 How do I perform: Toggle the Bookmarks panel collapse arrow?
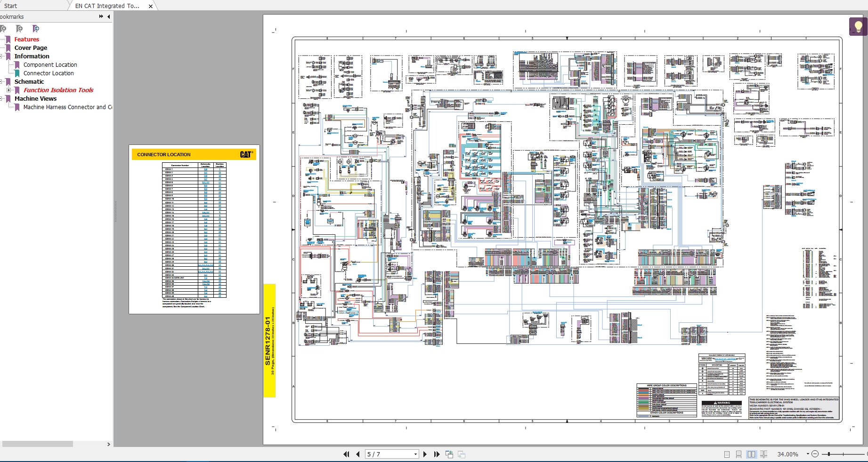(x=109, y=16)
